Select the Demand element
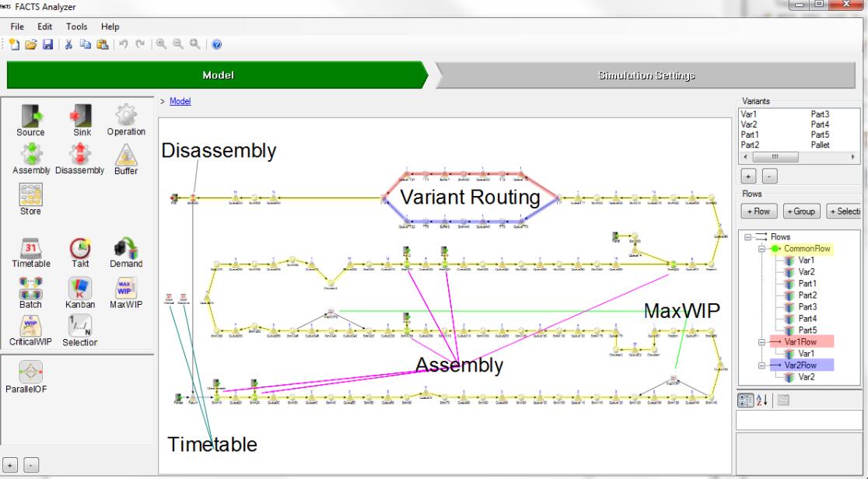 pyautogui.click(x=126, y=253)
